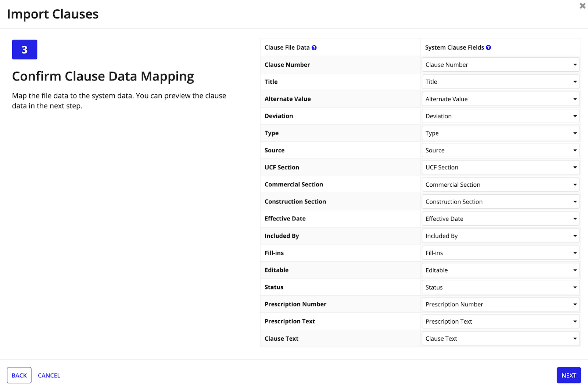Click the System Clause Fields column header
The width and height of the screenshot is (588, 388).
click(x=454, y=48)
